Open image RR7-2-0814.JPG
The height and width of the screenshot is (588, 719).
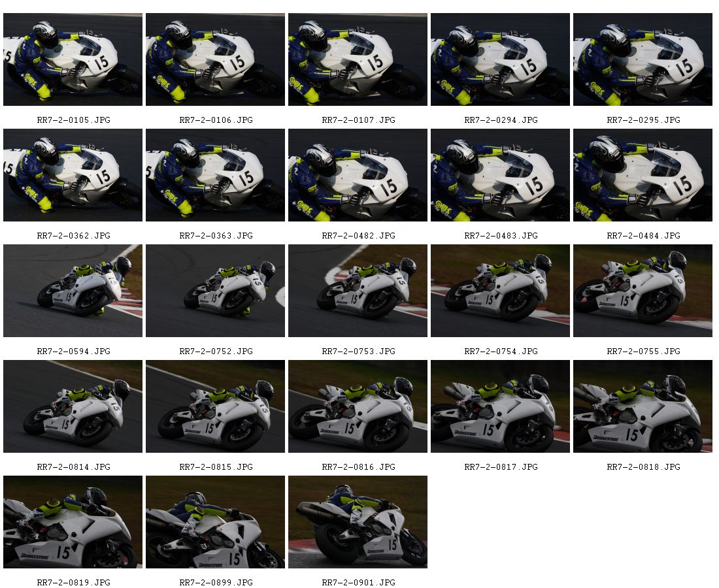click(73, 406)
